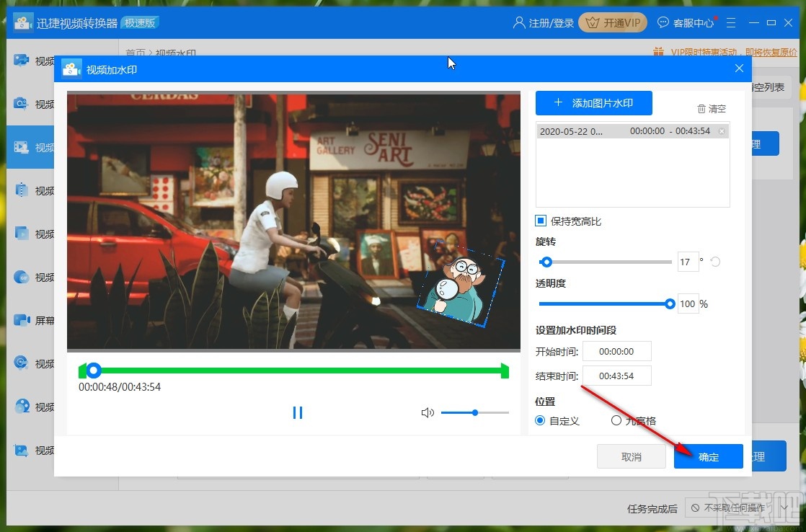The image size is (806, 532).
Task: Select the 自定义 position radio button
Action: [541, 420]
